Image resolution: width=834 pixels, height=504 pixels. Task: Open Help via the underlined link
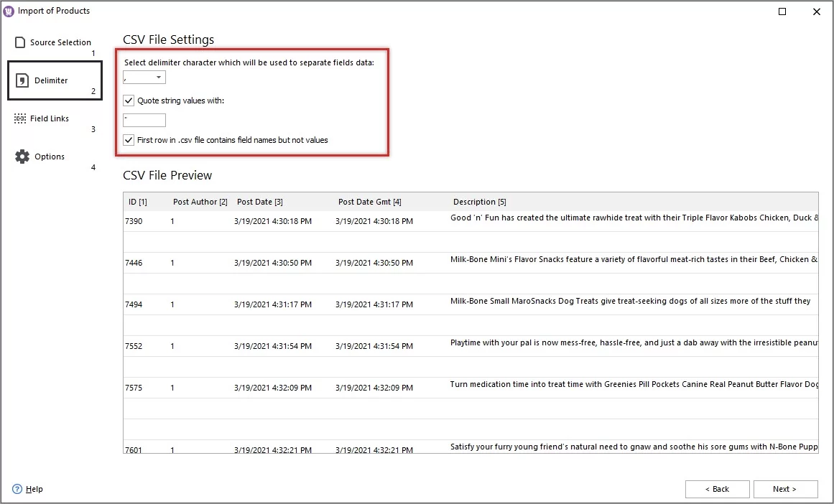pos(32,489)
